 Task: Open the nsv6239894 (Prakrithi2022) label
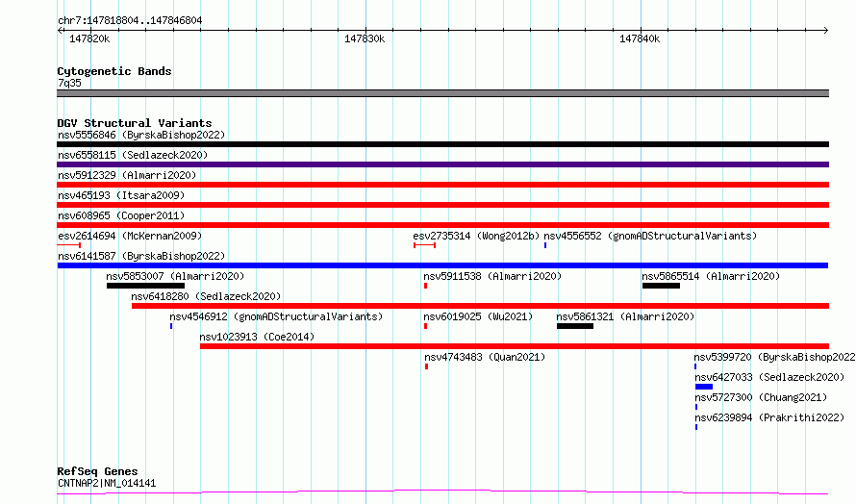[x=769, y=417]
